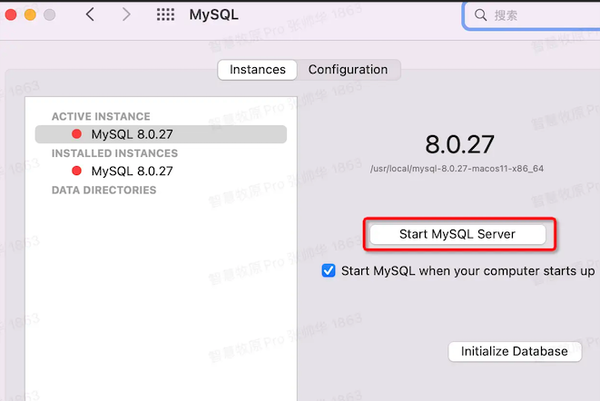Click the Start MySQL Server button

(x=458, y=234)
